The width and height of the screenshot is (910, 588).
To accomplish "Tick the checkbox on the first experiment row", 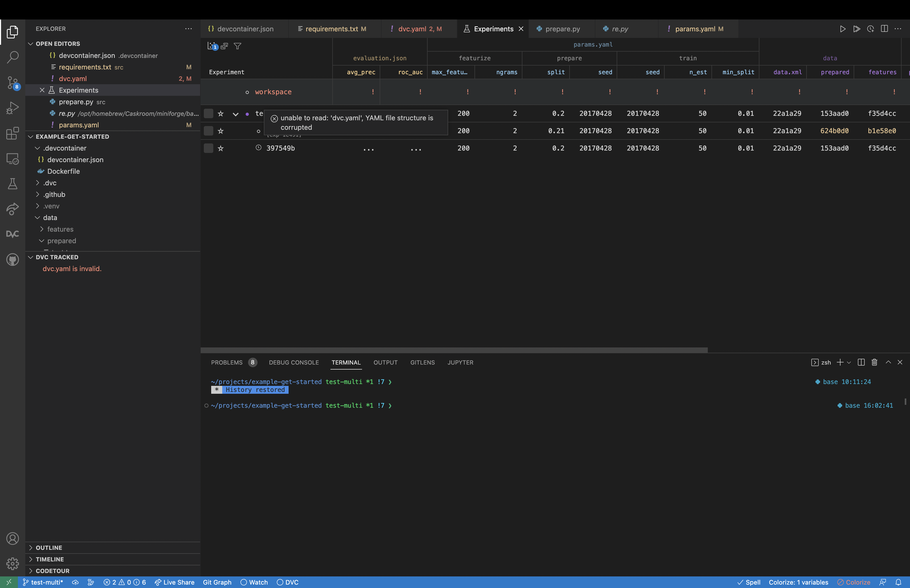I will tap(209, 113).
